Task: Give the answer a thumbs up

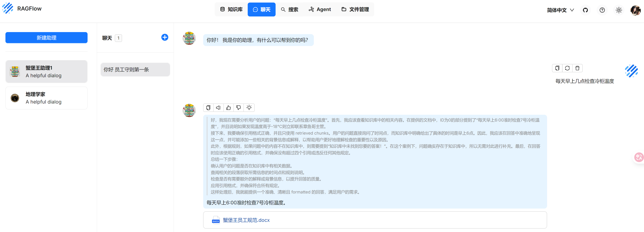Action: click(228, 108)
